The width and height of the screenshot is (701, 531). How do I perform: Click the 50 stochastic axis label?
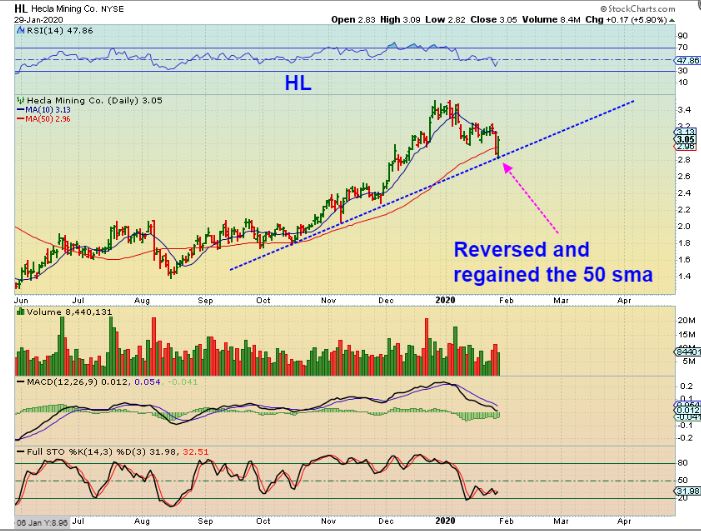(682, 480)
